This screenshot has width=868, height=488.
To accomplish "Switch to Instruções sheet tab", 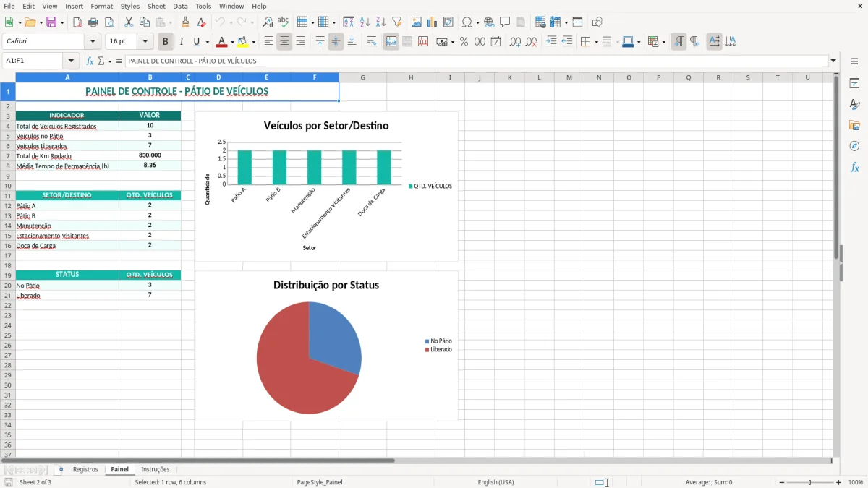I will (x=156, y=469).
